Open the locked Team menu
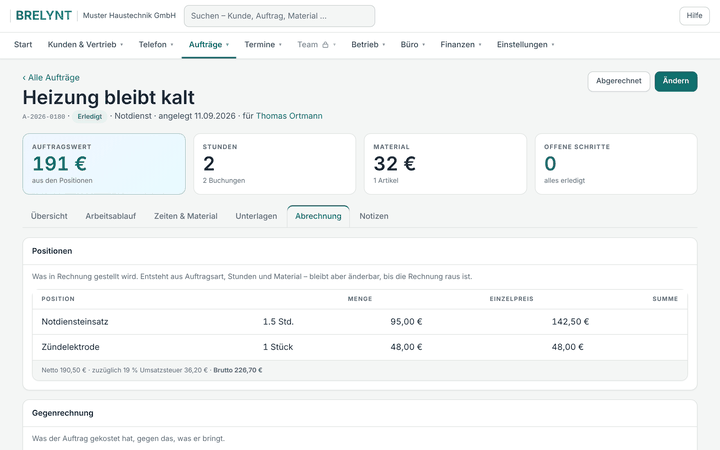The image size is (720, 450). coord(316,45)
